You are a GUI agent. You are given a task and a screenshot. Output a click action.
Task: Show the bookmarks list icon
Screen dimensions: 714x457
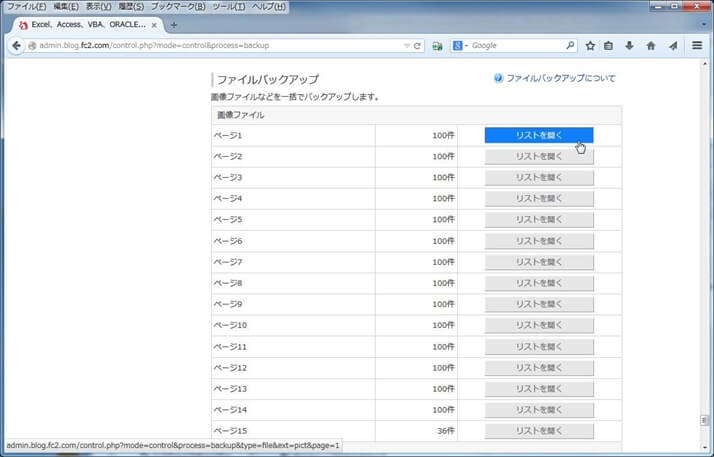pyautogui.click(x=608, y=46)
